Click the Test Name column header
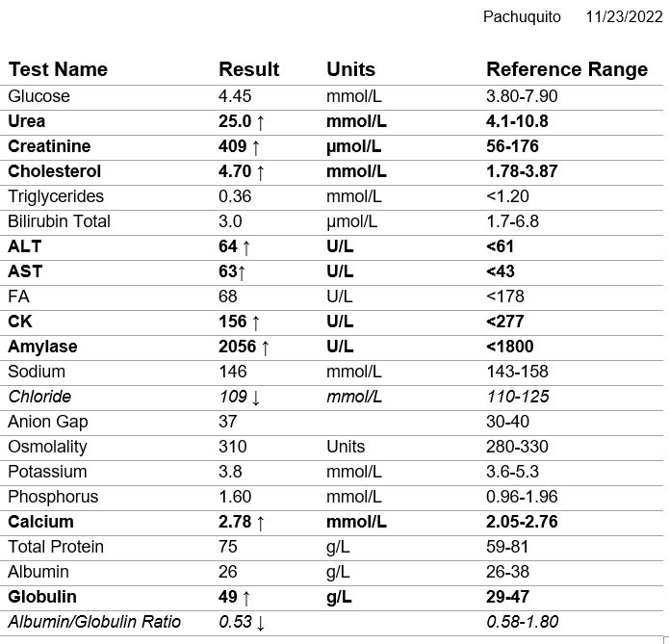Viewport: 669px width, 644px height. coord(58,69)
